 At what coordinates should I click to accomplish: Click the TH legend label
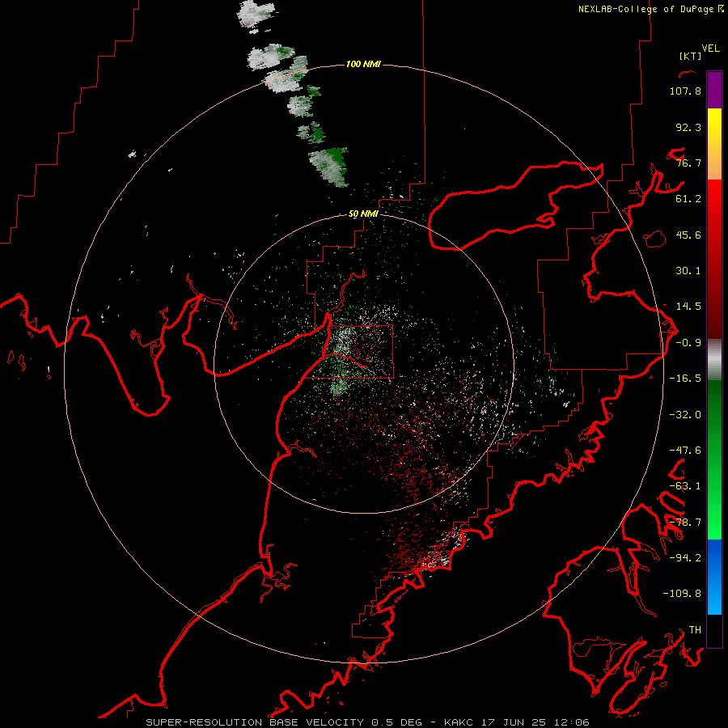(x=695, y=630)
